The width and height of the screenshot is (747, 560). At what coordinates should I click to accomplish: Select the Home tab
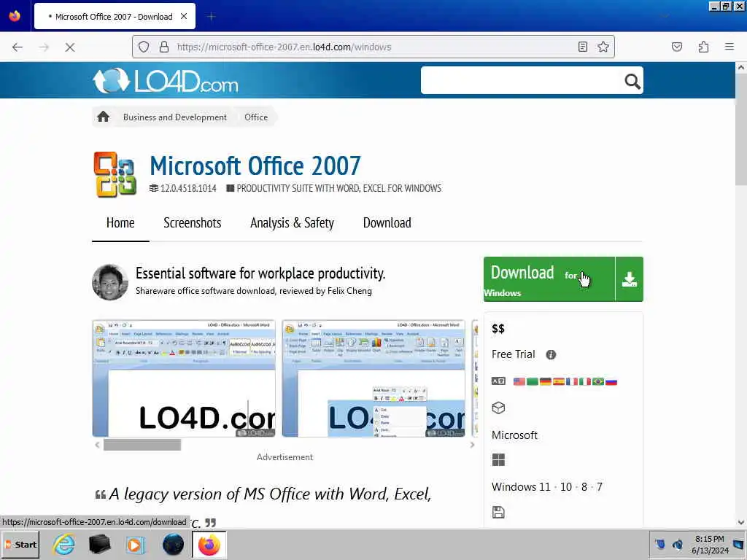point(120,223)
